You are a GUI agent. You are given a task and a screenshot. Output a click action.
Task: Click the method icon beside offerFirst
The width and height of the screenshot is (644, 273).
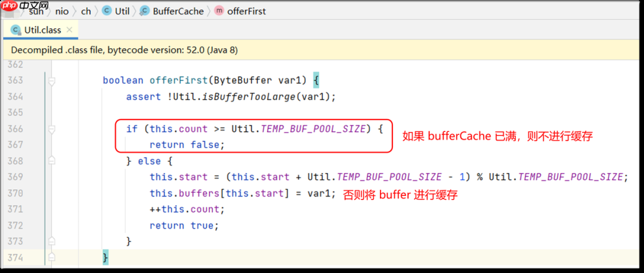pos(219,11)
